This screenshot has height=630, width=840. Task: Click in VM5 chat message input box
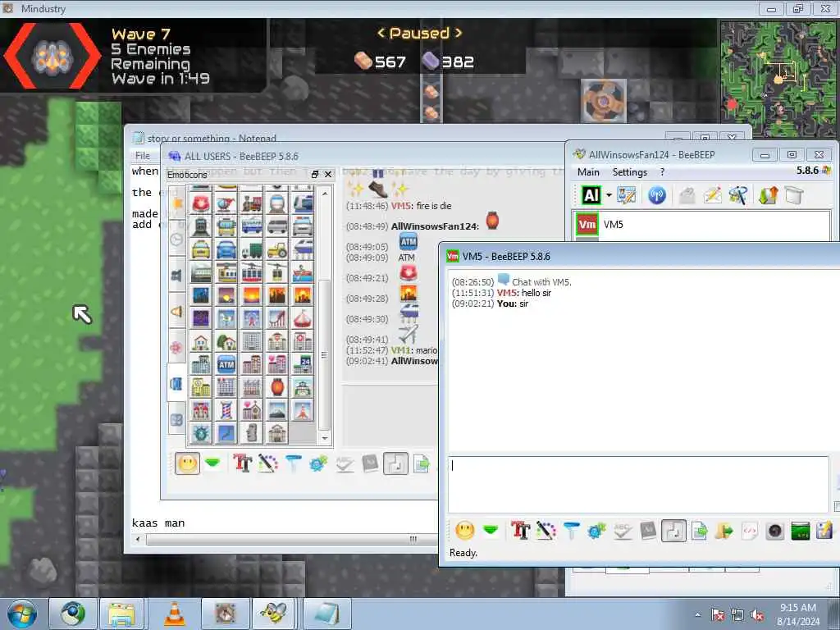638,484
